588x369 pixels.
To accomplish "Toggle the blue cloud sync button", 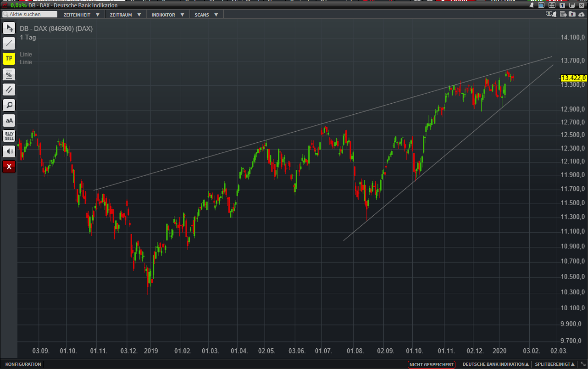I will tap(541, 6).
